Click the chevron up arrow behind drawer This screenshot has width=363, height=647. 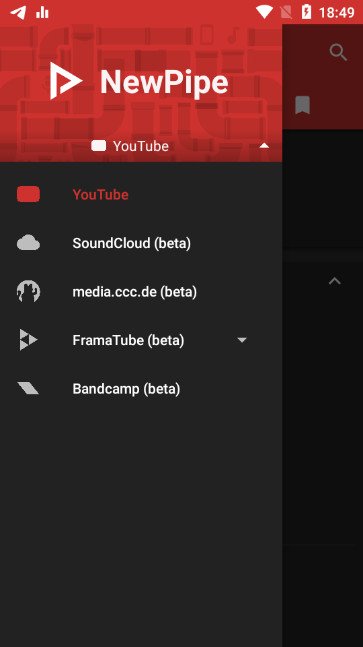click(335, 281)
